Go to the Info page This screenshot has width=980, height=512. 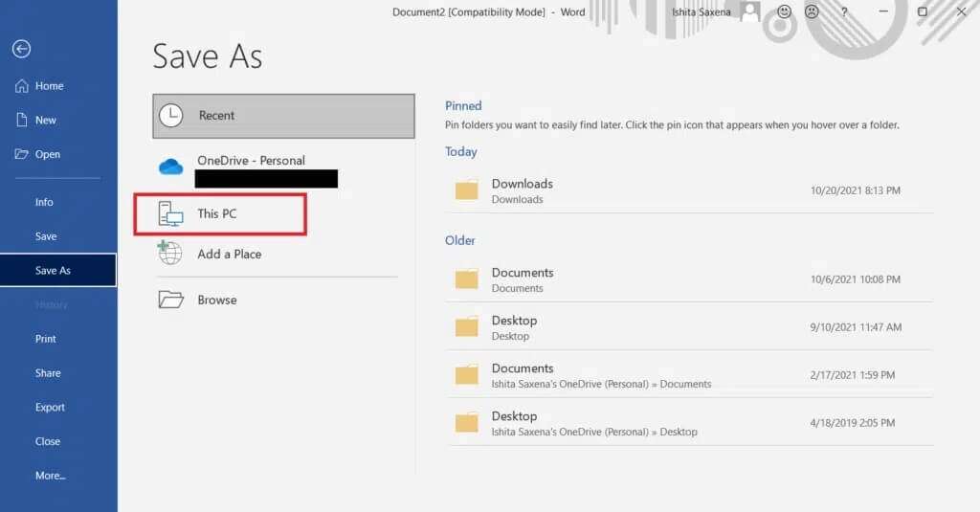click(58, 202)
